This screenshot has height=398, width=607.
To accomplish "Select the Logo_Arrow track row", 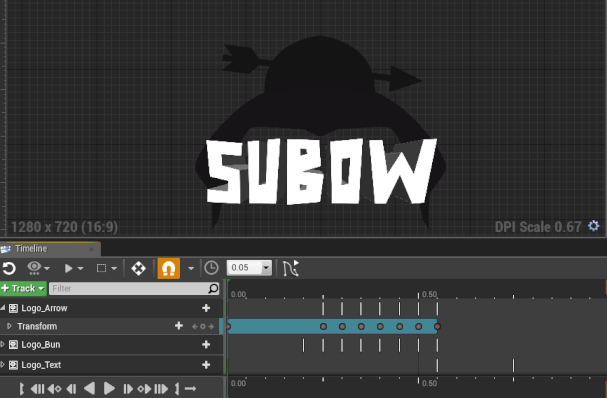I will (111, 308).
